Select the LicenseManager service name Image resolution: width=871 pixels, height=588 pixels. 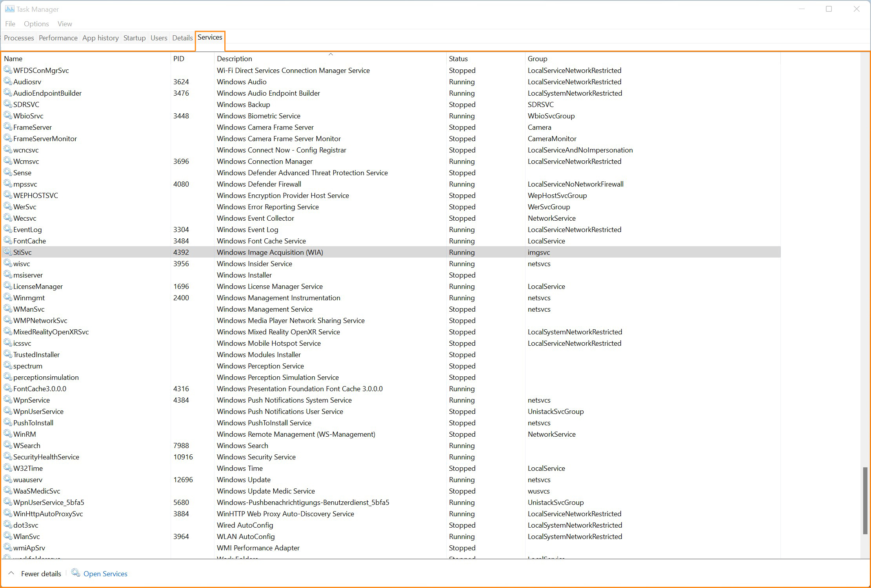coord(38,286)
